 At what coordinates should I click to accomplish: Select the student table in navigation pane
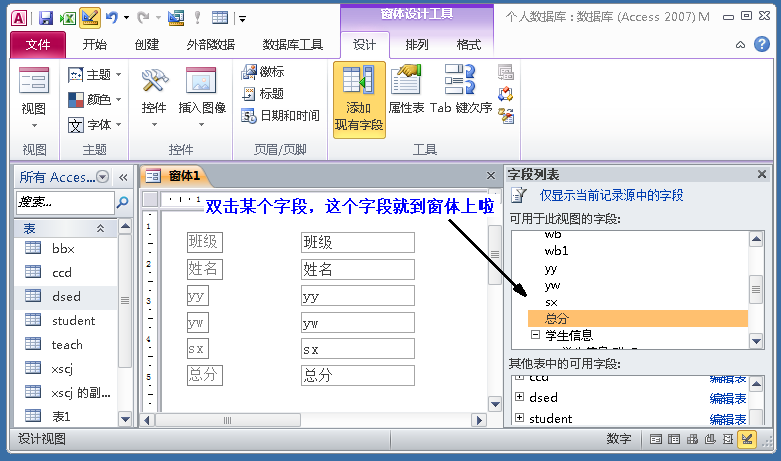click(x=66, y=321)
